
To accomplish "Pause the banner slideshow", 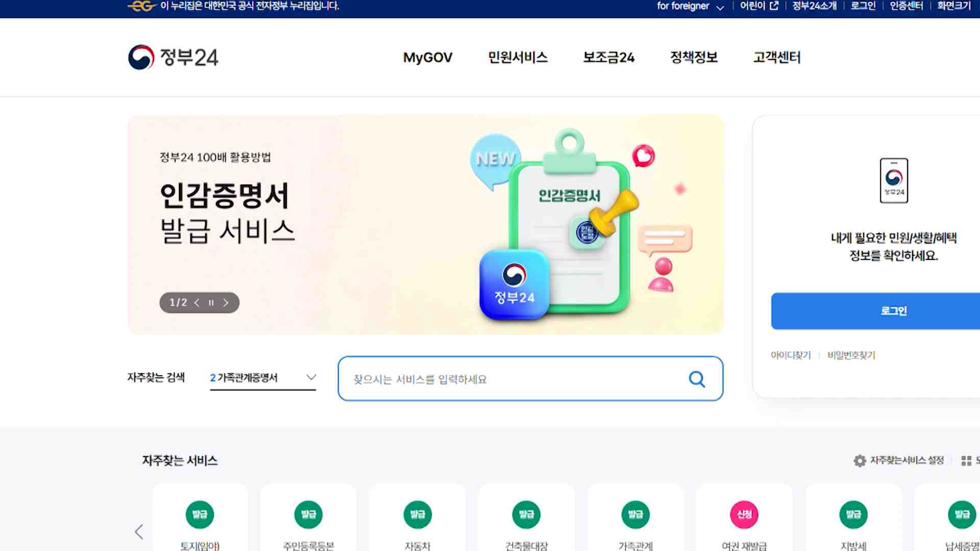I will [x=211, y=303].
